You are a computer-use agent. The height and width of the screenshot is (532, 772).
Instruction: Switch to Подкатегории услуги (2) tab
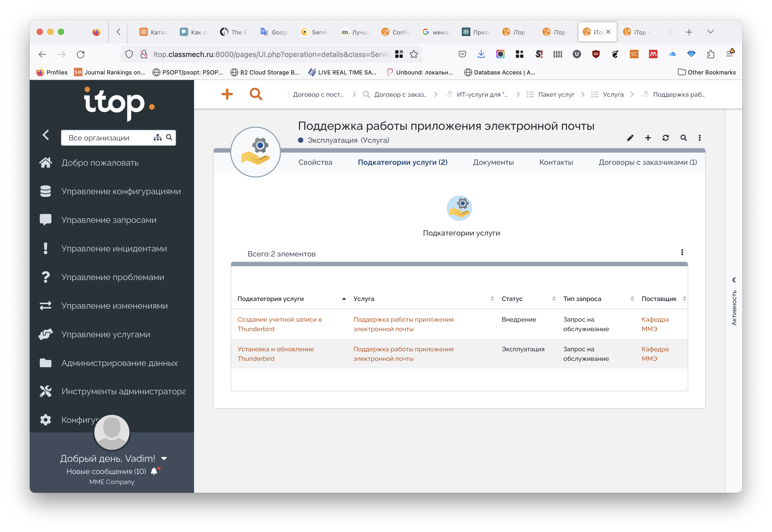[x=402, y=162]
